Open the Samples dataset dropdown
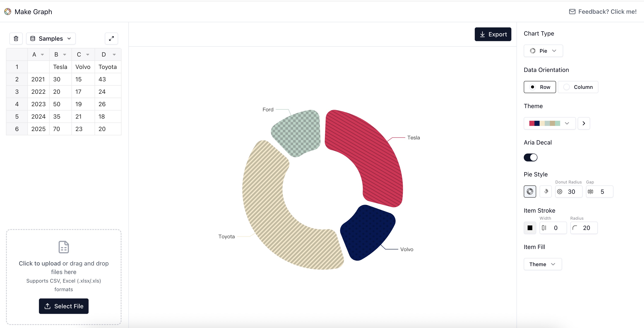The height and width of the screenshot is (328, 644). tap(50, 38)
